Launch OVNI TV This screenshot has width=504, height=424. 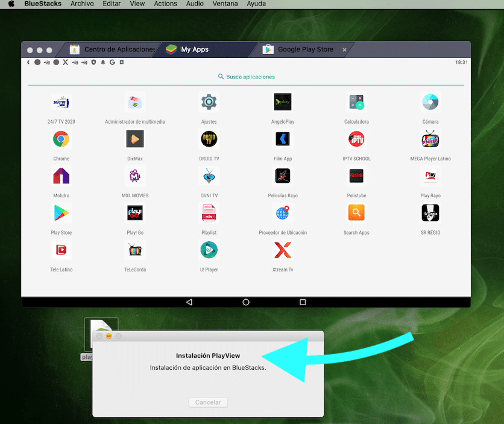(209, 176)
